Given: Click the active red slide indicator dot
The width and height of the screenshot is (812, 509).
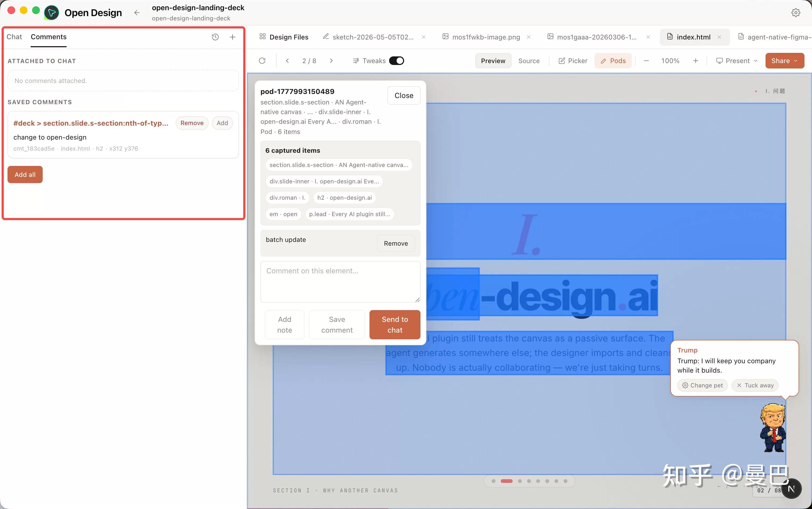Looking at the screenshot, I should tap(506, 481).
